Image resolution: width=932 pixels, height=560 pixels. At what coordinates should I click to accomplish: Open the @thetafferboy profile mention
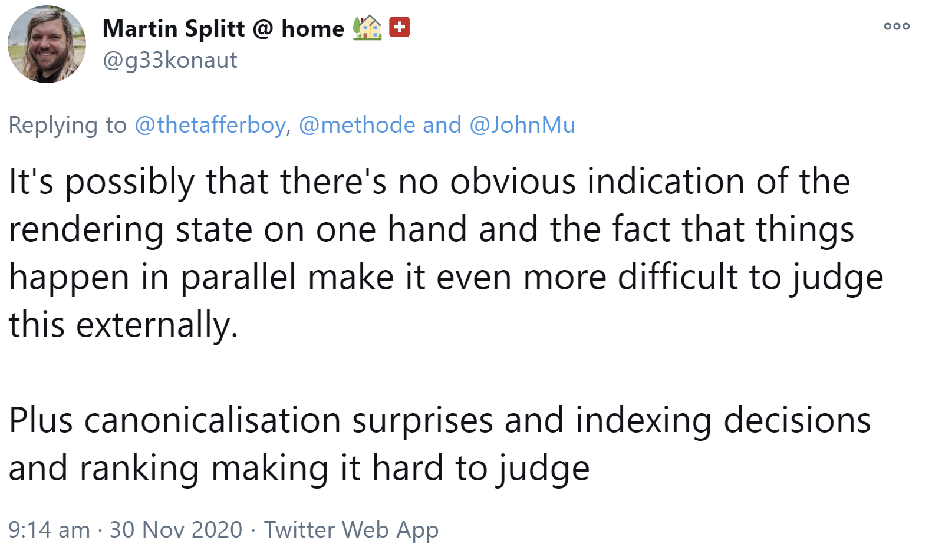click(x=210, y=125)
